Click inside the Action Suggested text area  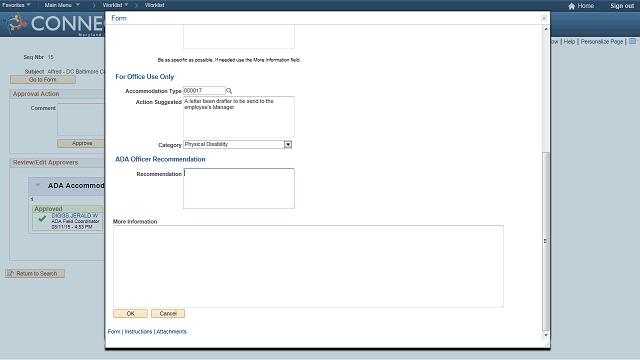(x=239, y=117)
